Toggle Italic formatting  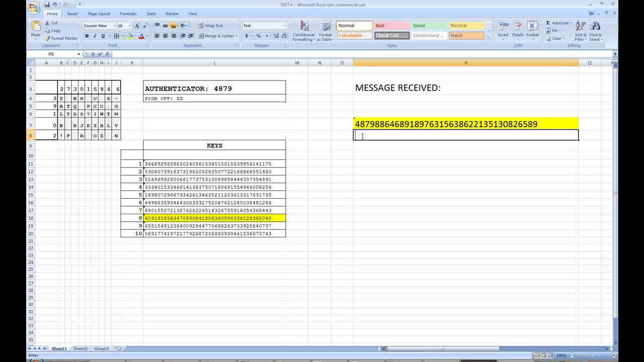click(x=95, y=36)
